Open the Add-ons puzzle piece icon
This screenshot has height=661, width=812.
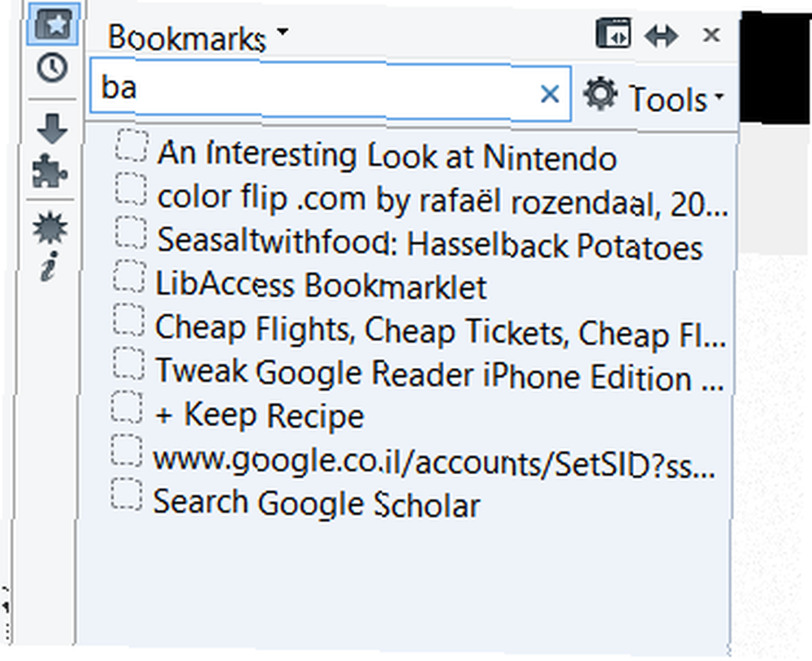[x=50, y=171]
